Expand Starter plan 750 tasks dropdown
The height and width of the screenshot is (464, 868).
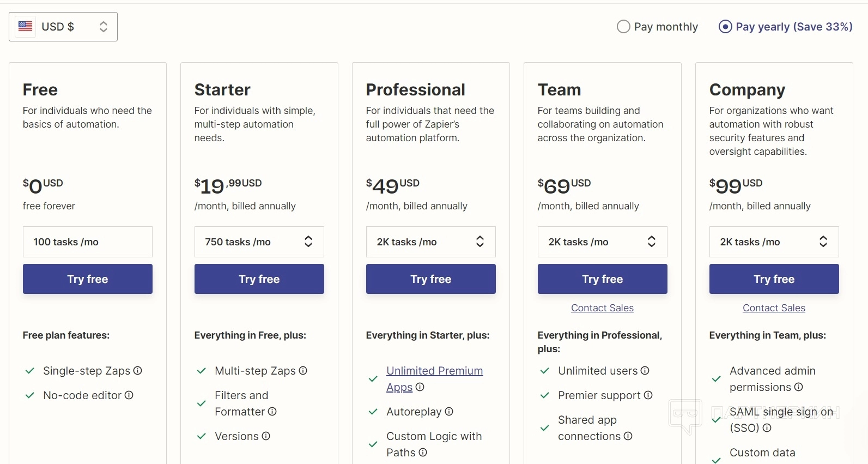pos(259,242)
